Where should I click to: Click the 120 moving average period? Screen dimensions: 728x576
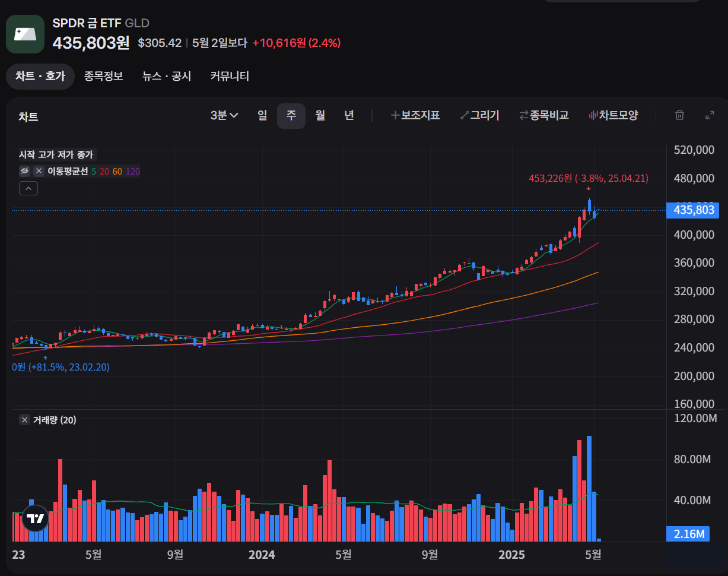click(133, 171)
